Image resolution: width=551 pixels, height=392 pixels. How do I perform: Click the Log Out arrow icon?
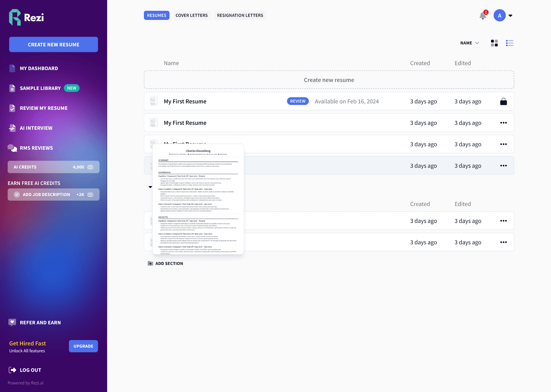pyautogui.click(x=12, y=370)
